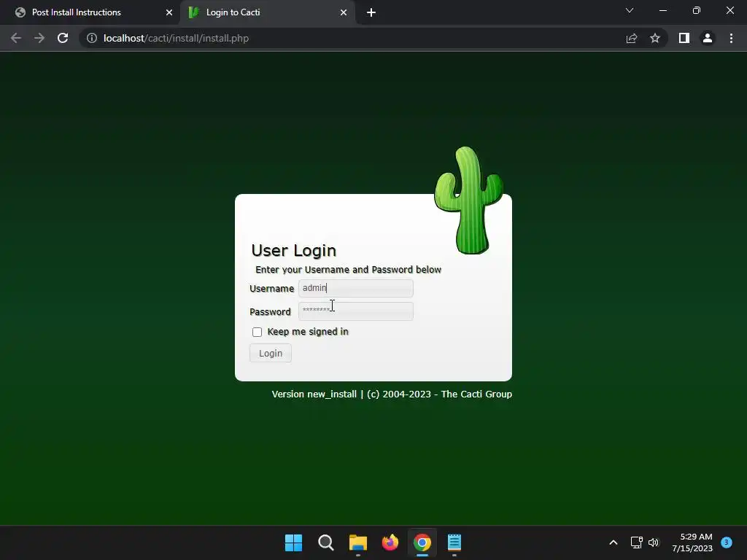The height and width of the screenshot is (560, 747).
Task: Click the Chrome taskbar icon
Action: pyautogui.click(x=422, y=542)
